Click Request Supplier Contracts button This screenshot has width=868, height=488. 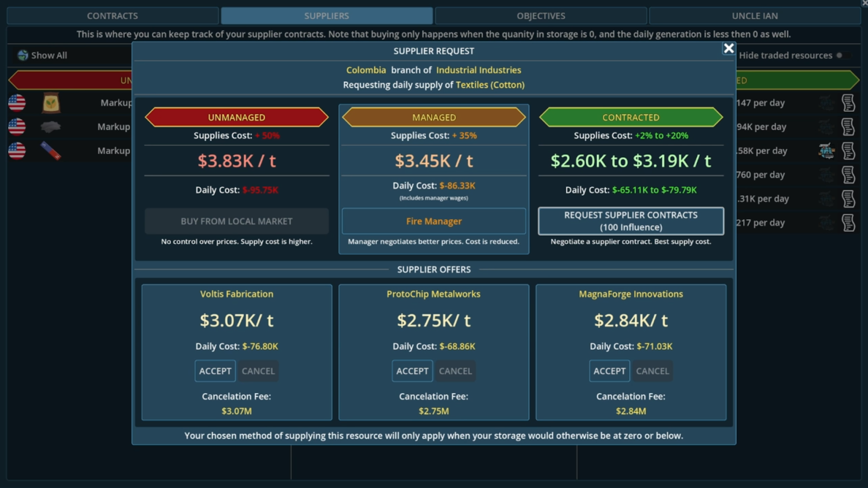pyautogui.click(x=630, y=221)
